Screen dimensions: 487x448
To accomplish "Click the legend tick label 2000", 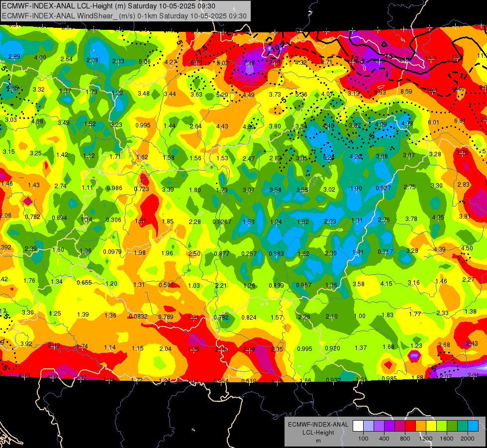I will tap(467, 439).
